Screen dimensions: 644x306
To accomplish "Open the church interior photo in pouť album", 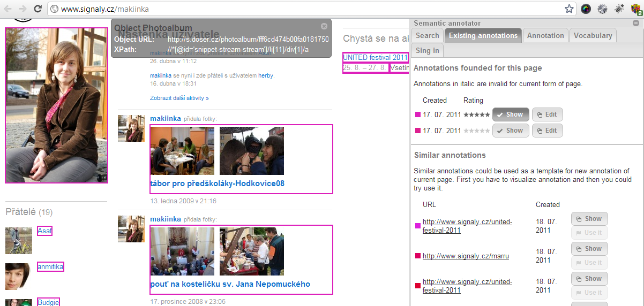I will point(182,251).
